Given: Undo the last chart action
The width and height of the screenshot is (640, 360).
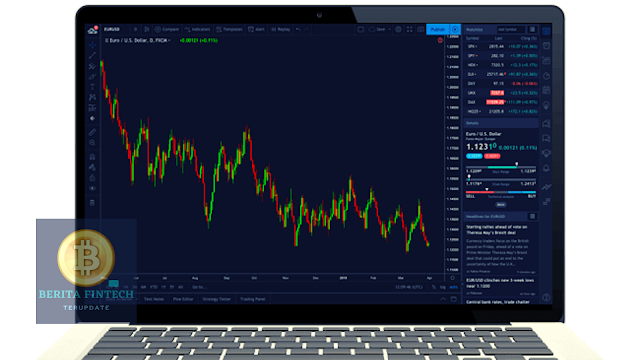Looking at the screenshot, I should (298, 29).
